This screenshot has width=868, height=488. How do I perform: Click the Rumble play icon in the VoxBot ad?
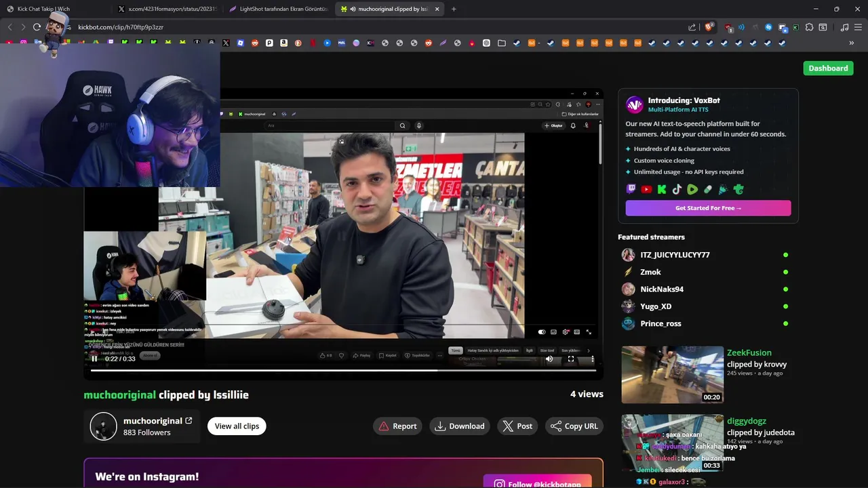[692, 190]
